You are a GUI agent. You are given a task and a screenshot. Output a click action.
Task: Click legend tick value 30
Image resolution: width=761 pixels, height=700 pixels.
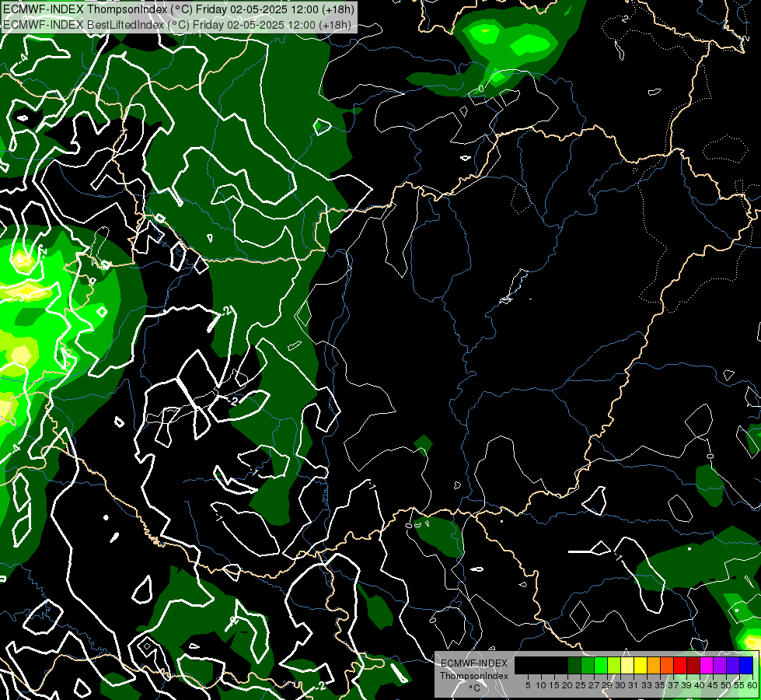tap(620, 685)
